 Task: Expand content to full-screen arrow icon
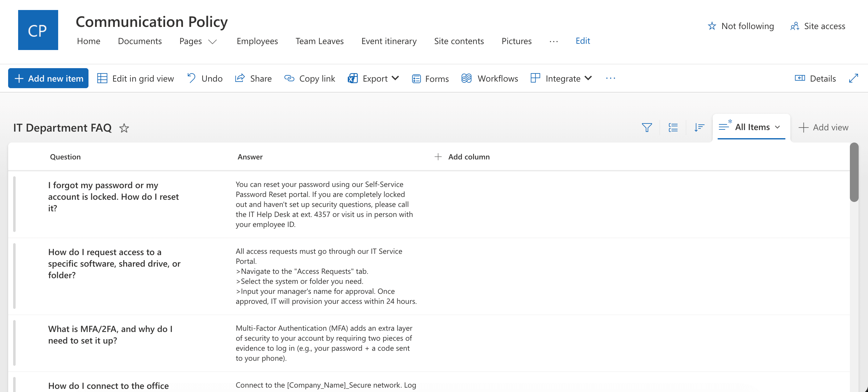pyautogui.click(x=853, y=78)
